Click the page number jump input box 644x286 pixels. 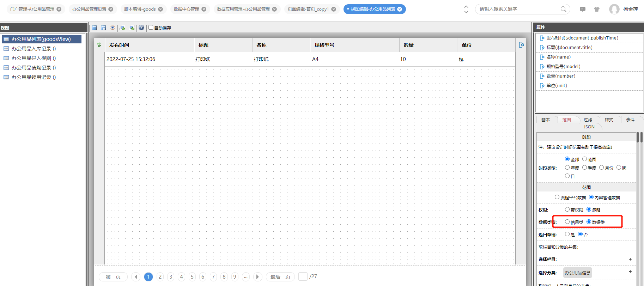tap(303, 276)
